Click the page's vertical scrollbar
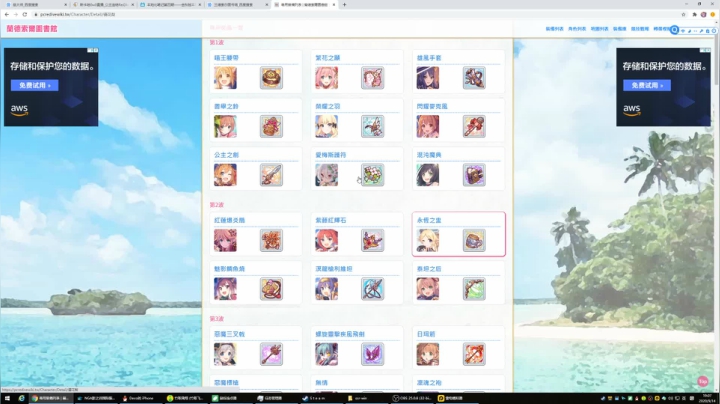 [x=717, y=60]
